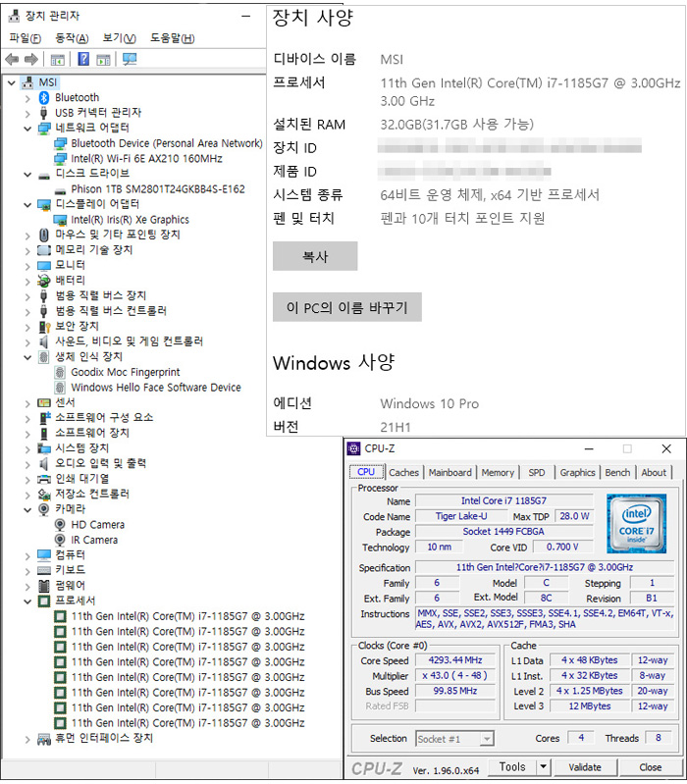Click the 복사 copy button

[315, 256]
